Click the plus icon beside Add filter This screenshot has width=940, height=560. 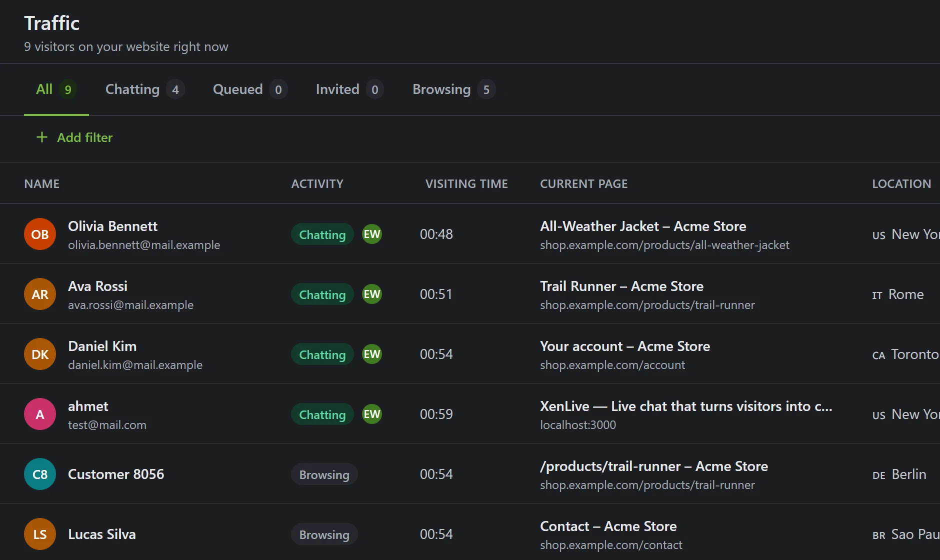(42, 137)
